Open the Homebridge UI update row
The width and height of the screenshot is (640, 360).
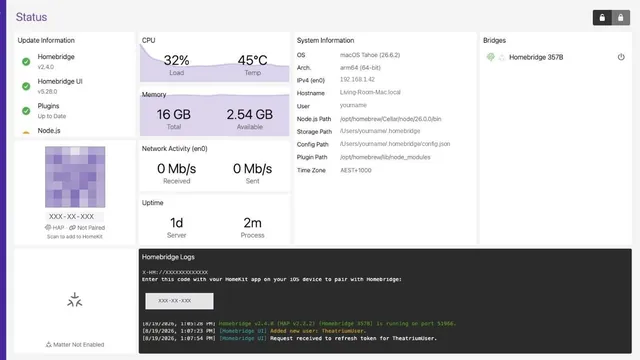coord(74,86)
